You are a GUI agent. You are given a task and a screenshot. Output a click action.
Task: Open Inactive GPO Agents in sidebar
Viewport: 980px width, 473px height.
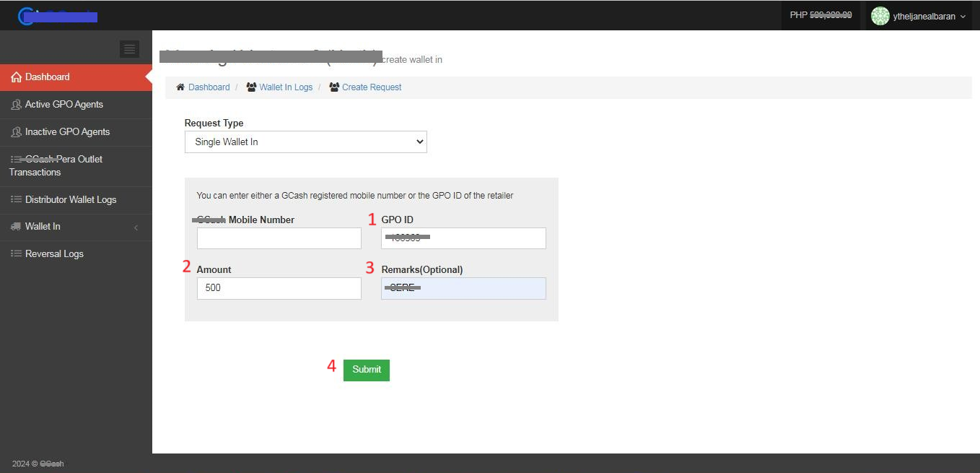point(76,132)
